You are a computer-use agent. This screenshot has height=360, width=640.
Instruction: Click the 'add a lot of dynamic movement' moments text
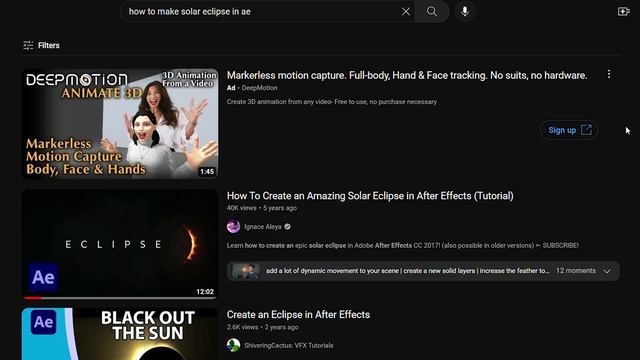tap(407, 271)
